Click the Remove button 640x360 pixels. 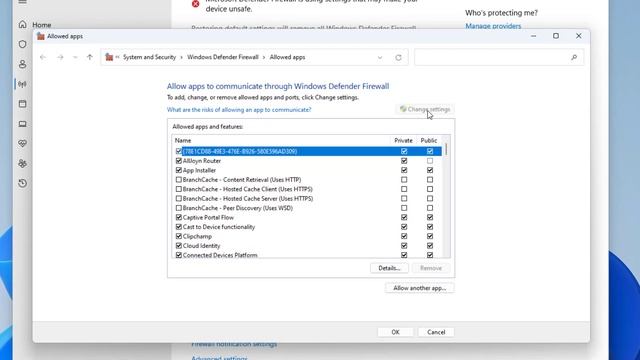tap(431, 268)
